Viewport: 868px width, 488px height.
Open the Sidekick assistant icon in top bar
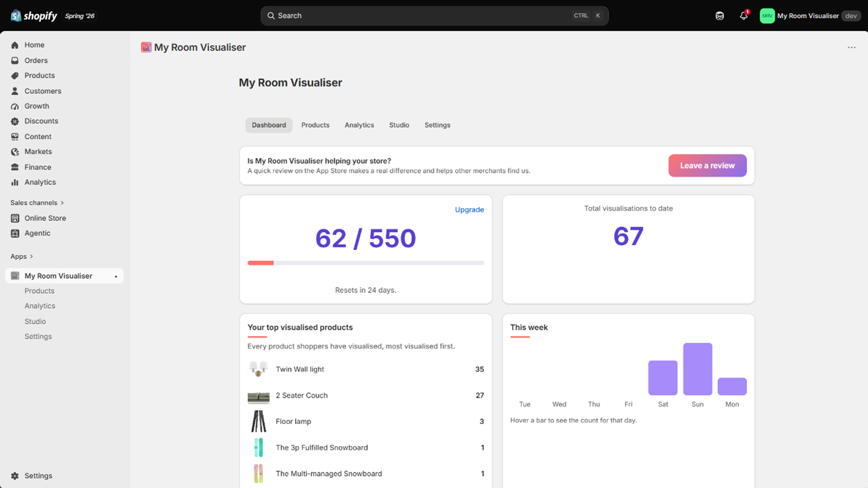tap(720, 16)
